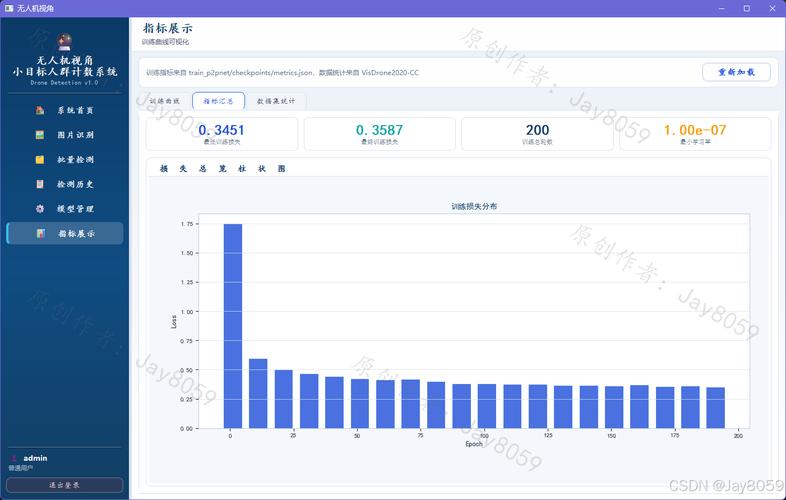Click the 重新加载 reload button

736,72
